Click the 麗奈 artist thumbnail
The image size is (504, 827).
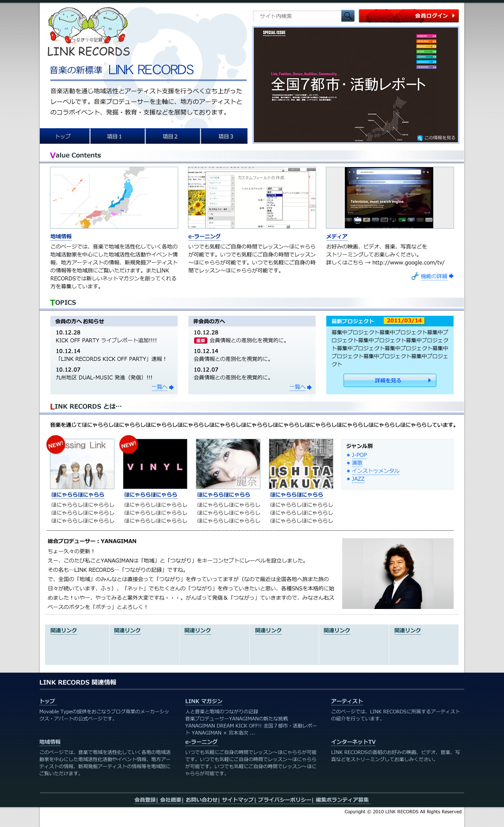tap(228, 464)
